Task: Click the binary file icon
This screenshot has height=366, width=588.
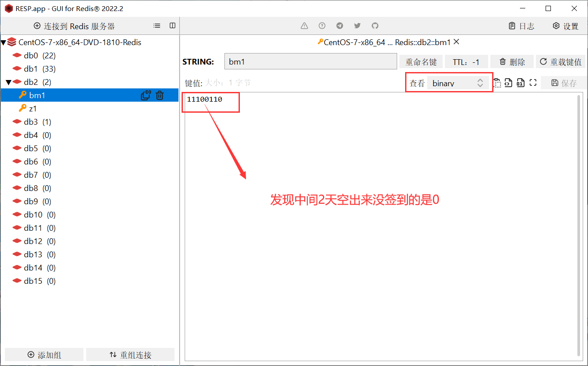Action: click(520, 83)
